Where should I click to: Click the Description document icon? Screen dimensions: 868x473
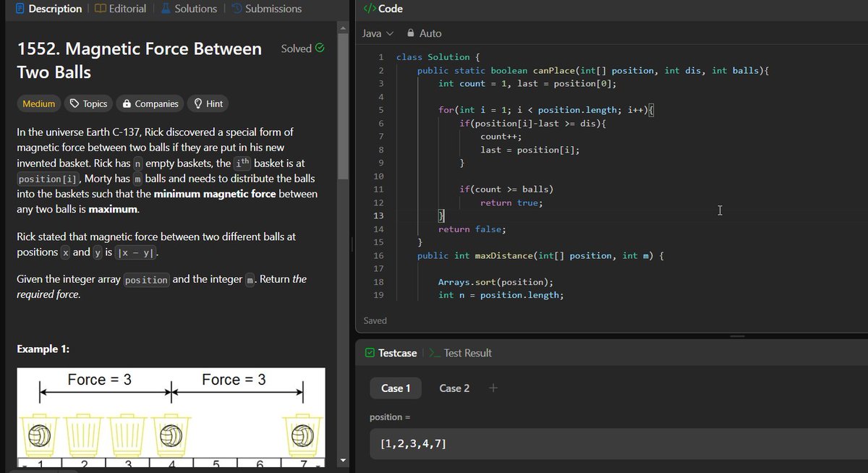pyautogui.click(x=19, y=9)
